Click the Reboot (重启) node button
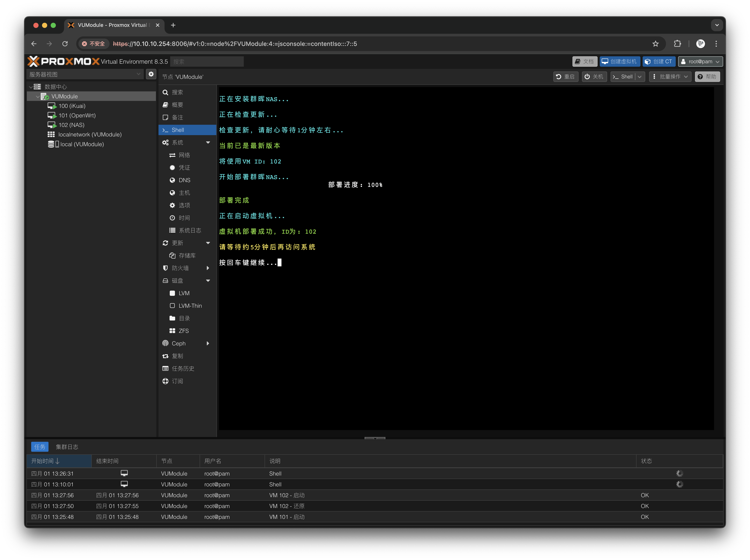This screenshot has width=750, height=560. click(566, 77)
